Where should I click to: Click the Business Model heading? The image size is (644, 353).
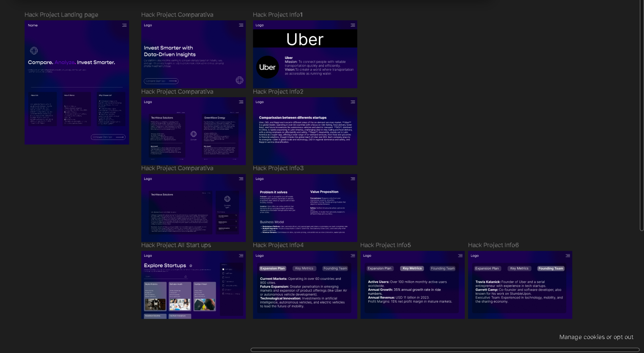272,222
